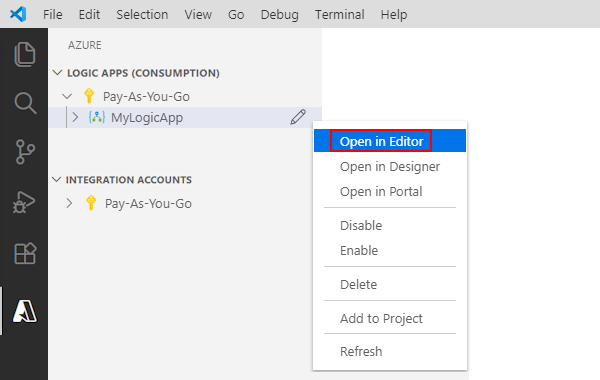Expand the MyLogicApp tree node
600x380 pixels.
[75, 117]
